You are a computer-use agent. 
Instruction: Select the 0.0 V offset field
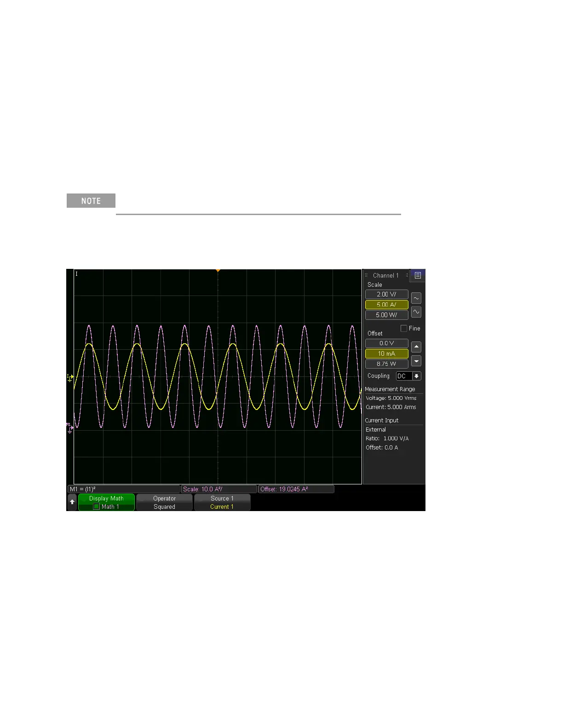click(x=386, y=343)
